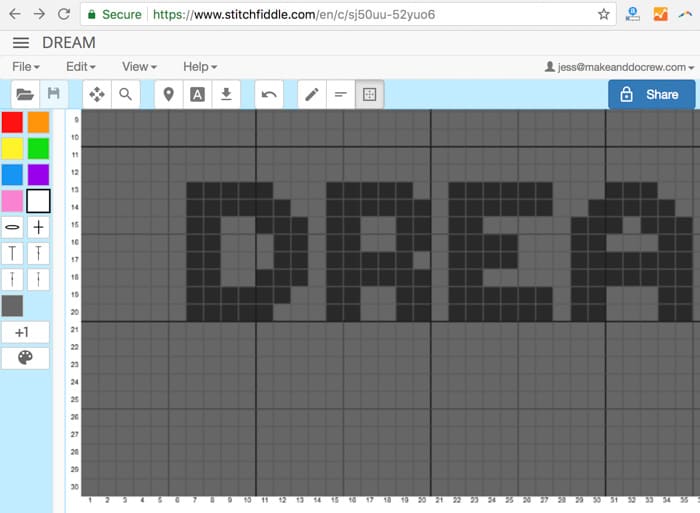This screenshot has width=700, height=513.
Task: Toggle the grid selection tool
Action: [370, 94]
